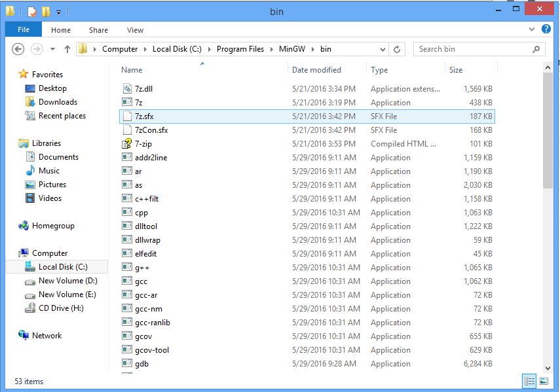Viewport: 560px width, 392px height.
Task: Click Computer in the address breadcrumb
Action: (x=120, y=49)
